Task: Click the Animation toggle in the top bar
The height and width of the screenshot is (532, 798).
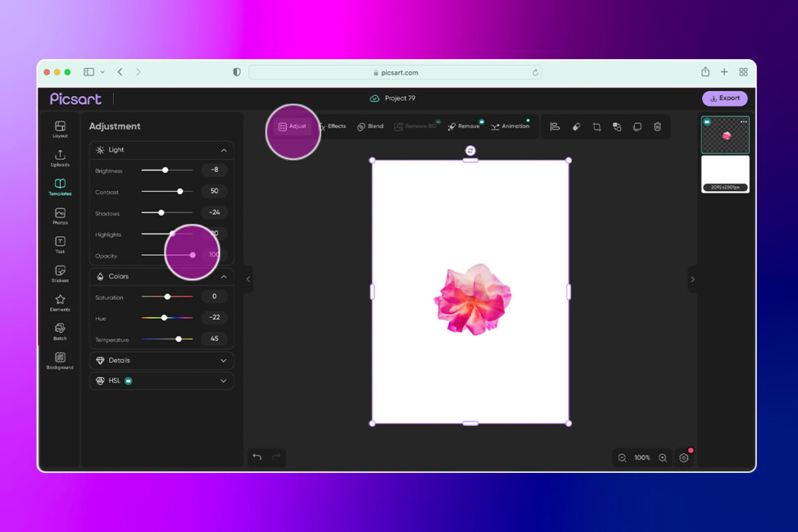Action: 511,126
